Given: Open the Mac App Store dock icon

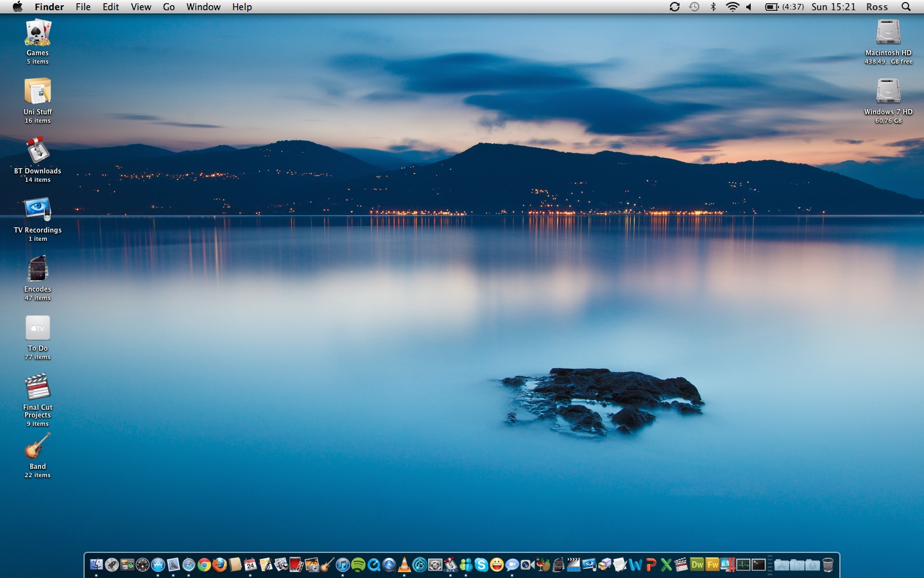Looking at the screenshot, I should click(158, 565).
